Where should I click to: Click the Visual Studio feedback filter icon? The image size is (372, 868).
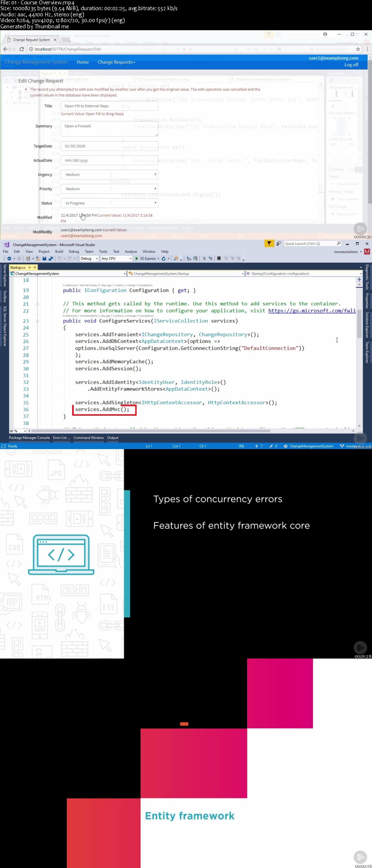click(269, 244)
